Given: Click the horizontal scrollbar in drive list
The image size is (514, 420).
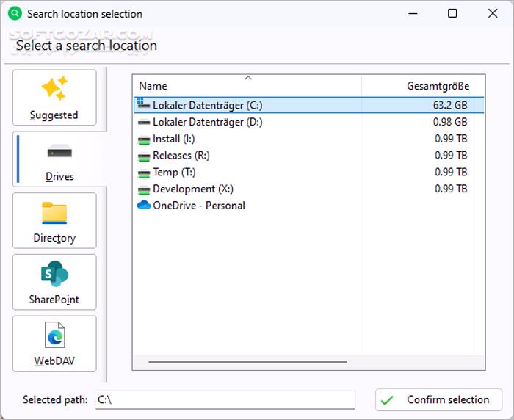Looking at the screenshot, I should tap(247, 361).
